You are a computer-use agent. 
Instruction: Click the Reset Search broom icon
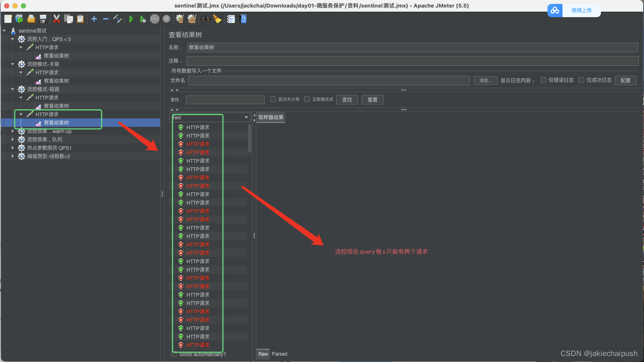(217, 19)
